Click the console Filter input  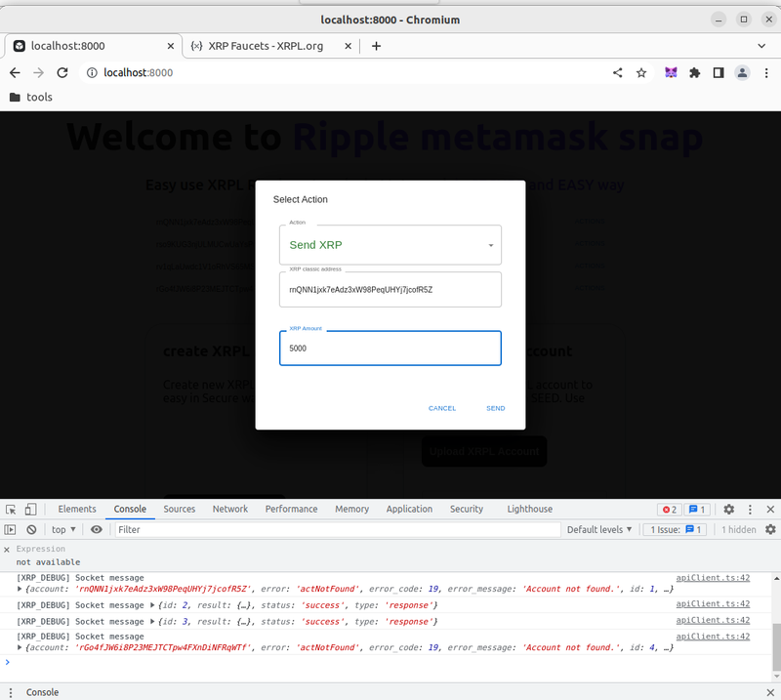[x=338, y=529]
